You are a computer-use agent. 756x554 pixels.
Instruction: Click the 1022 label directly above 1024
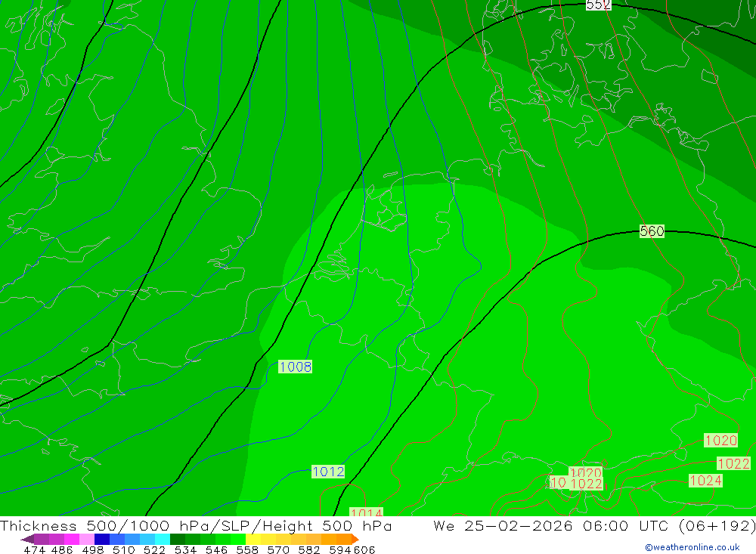pyautogui.click(x=734, y=464)
